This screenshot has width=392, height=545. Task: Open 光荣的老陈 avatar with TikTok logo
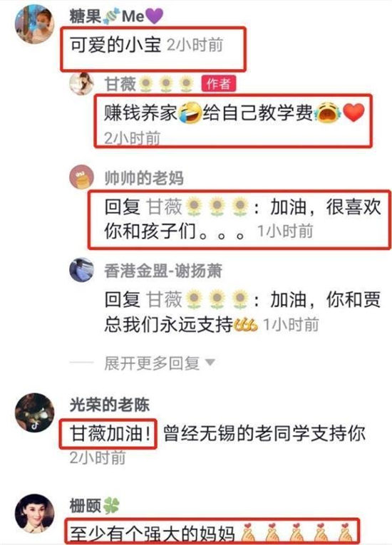coord(34,412)
